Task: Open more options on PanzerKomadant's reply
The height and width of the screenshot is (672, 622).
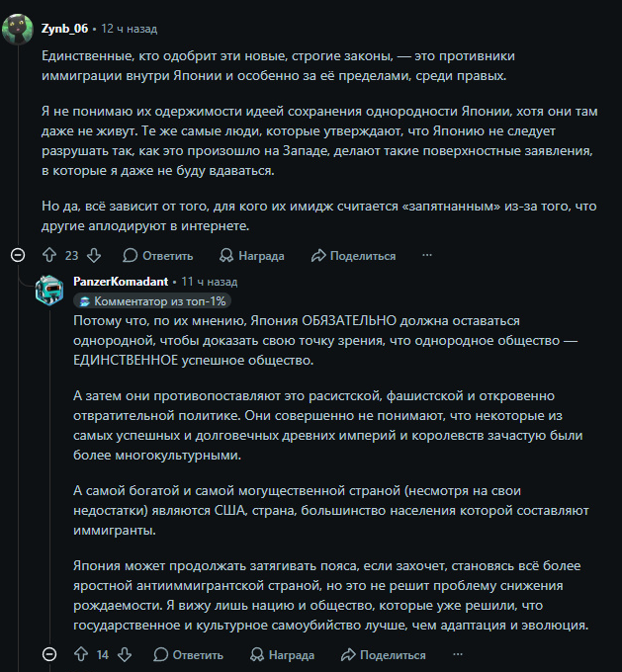Action: (458, 654)
